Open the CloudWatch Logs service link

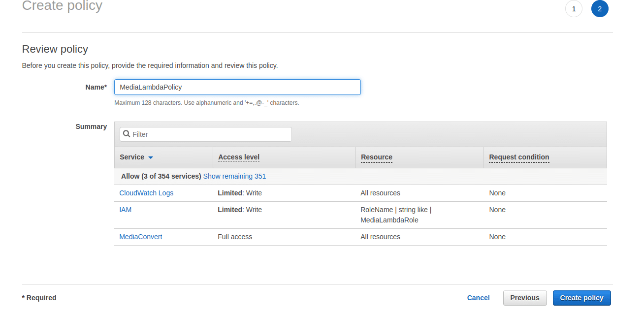(146, 193)
